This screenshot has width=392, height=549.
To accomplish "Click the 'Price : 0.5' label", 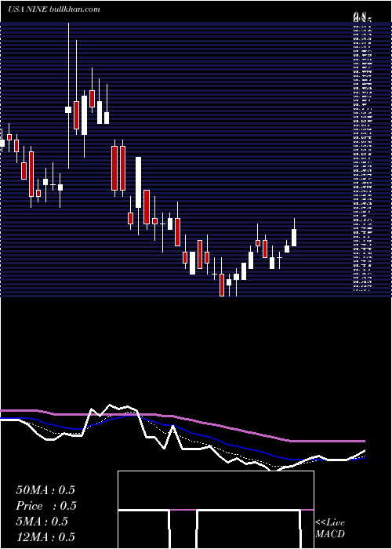I will tap(46, 506).
